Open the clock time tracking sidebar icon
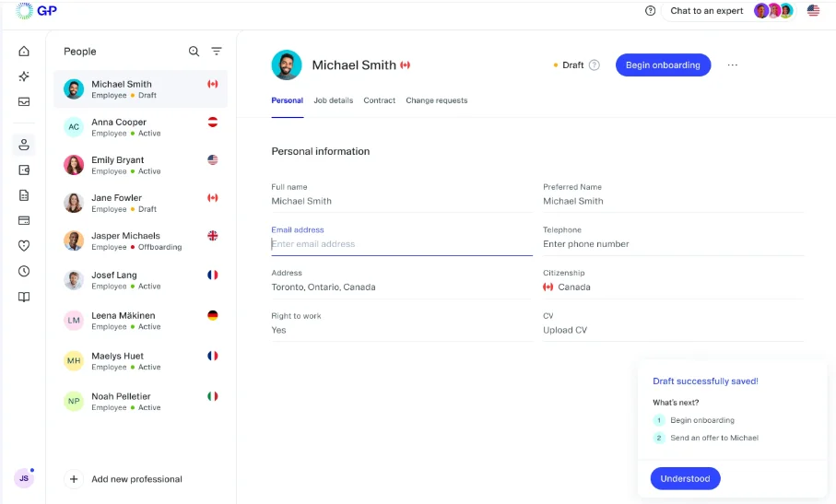 (x=24, y=271)
